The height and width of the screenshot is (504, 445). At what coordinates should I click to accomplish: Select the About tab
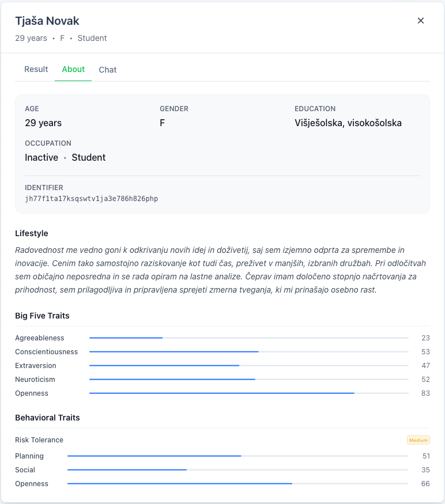73,69
